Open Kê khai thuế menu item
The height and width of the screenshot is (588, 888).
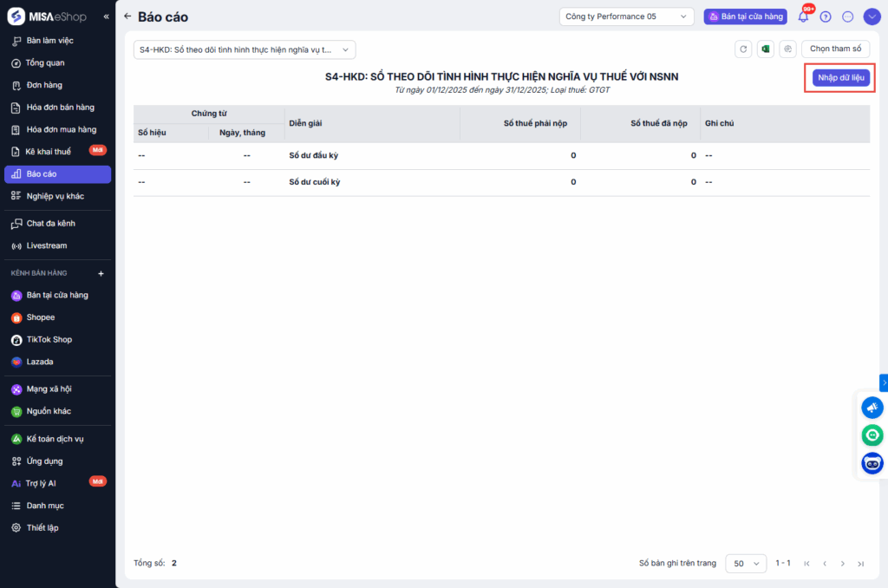pos(57,152)
